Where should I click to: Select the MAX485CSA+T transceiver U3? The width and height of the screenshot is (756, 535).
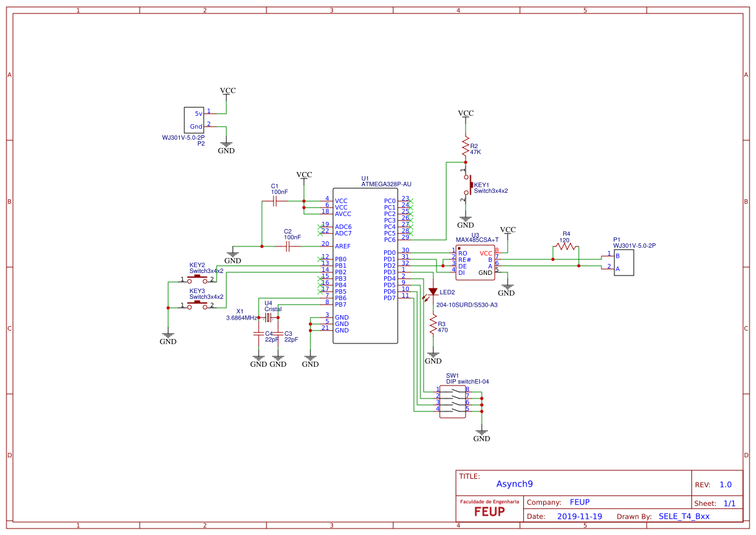475,262
